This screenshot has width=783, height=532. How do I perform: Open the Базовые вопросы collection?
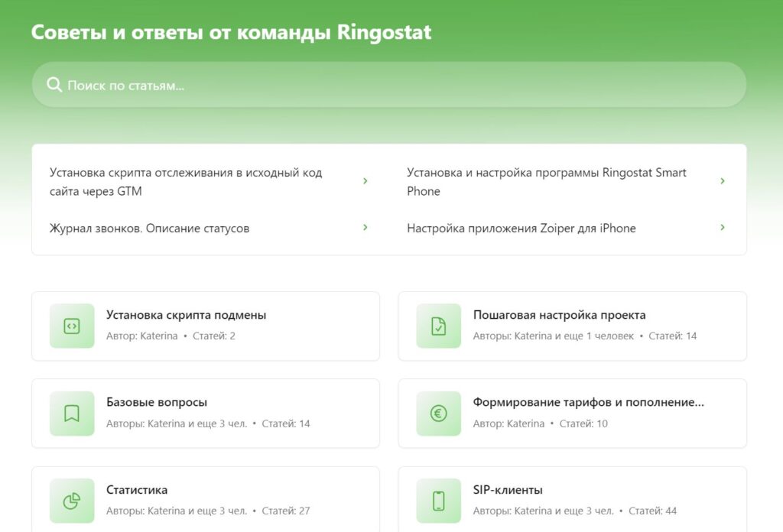pyautogui.click(x=206, y=414)
